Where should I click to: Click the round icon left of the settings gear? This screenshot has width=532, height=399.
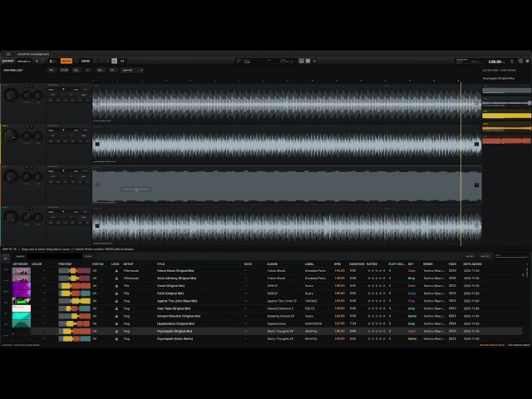pos(521,61)
